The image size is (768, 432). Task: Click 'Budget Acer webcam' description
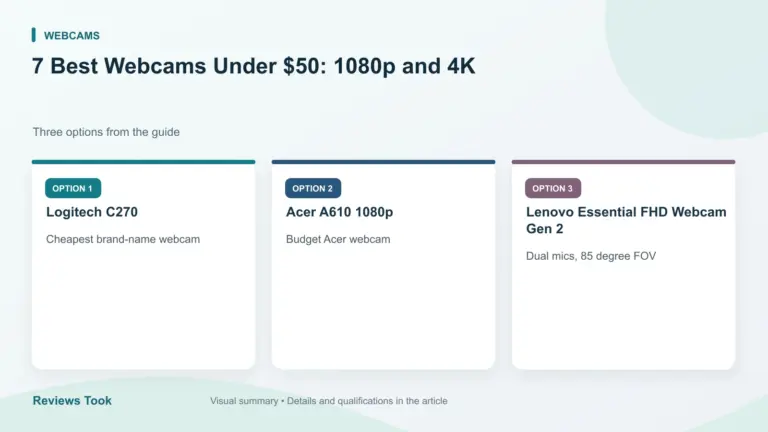(338, 240)
